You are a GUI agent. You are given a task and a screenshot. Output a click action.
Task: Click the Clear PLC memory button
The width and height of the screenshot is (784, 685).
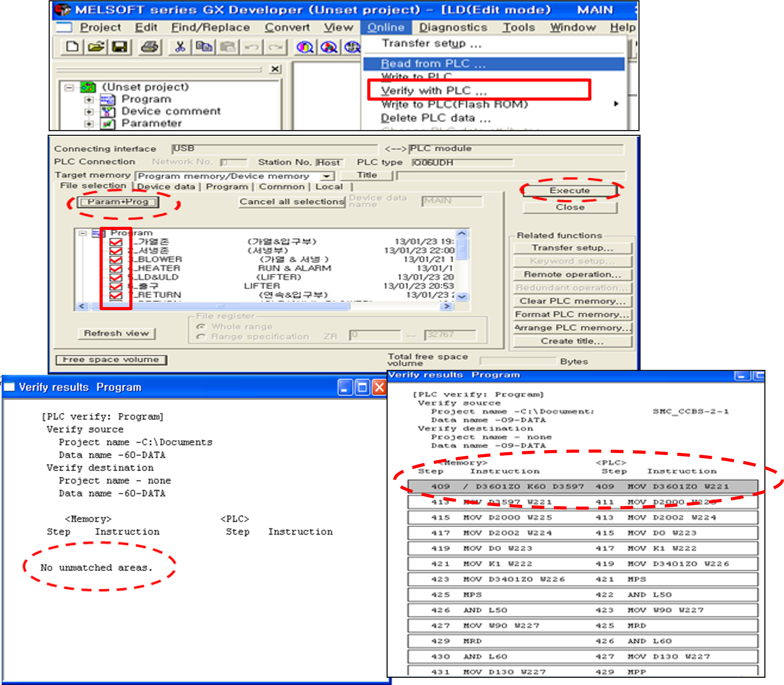point(572,301)
